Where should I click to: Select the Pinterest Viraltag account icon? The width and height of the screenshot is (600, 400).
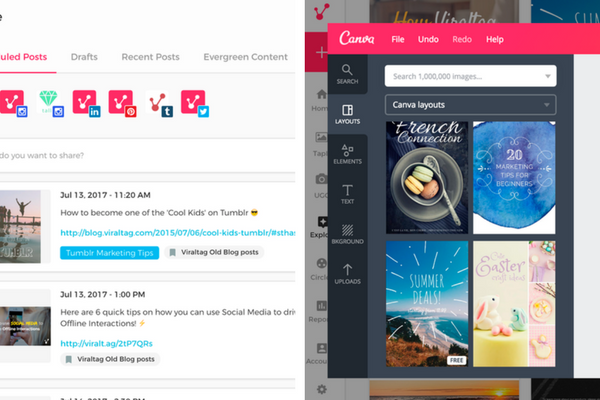coord(122,103)
